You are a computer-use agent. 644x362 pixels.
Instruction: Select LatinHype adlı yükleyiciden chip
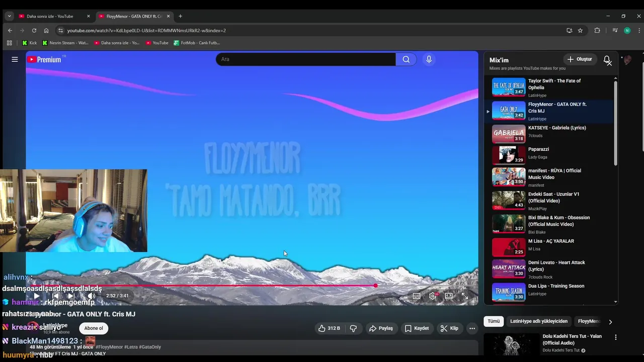pyautogui.click(x=539, y=321)
